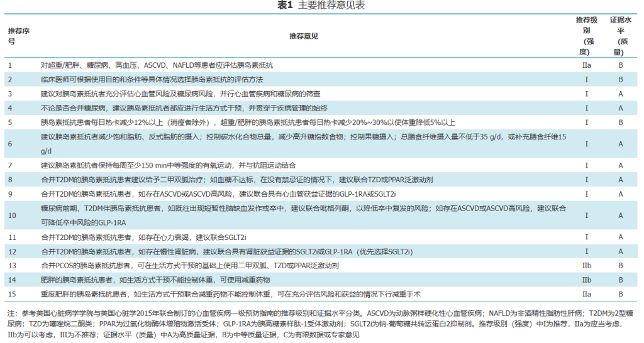This screenshot has height=343, width=644.
Task: Click evidence level "B" in row 2
Action: tap(620, 79)
